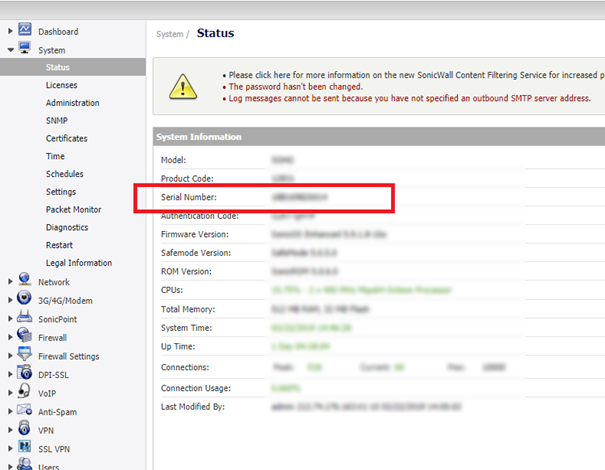This screenshot has width=605, height=470.
Task: Click the Dashboard monitor icon
Action: click(25, 31)
